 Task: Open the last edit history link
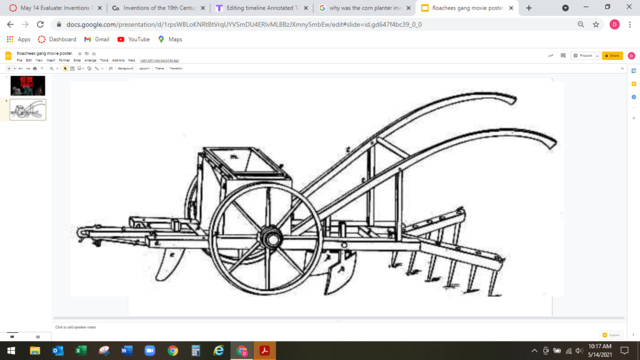pyautogui.click(x=160, y=60)
